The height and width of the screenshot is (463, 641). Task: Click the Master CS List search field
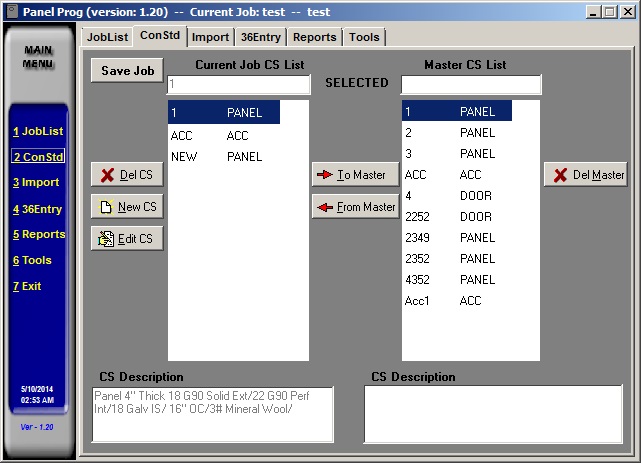coord(471,84)
